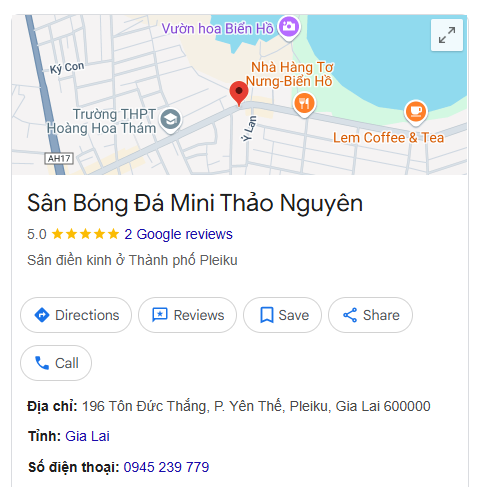Click the Trường THPT Hoàng Hoa Thám school marker
Screen dimensions: 478x487
click(x=171, y=121)
